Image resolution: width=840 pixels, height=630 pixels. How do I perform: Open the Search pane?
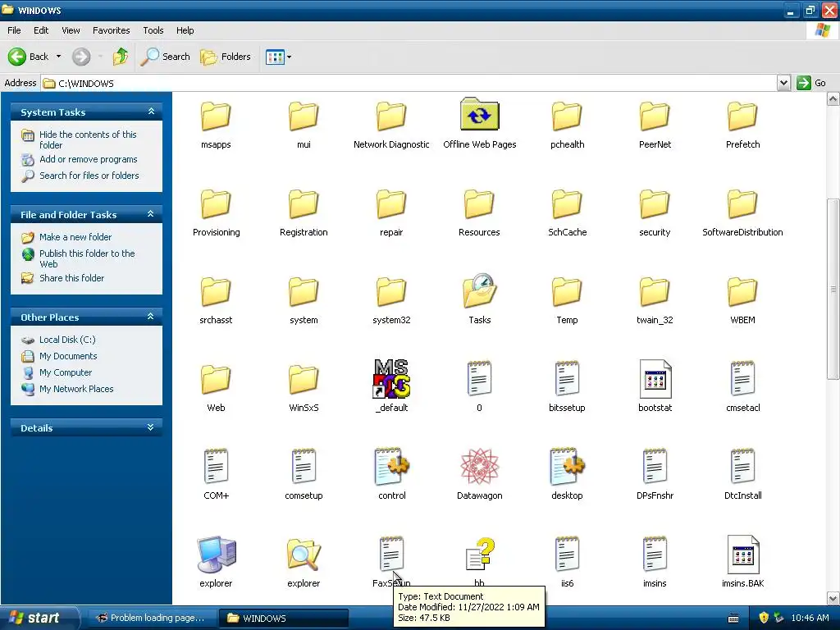165,57
